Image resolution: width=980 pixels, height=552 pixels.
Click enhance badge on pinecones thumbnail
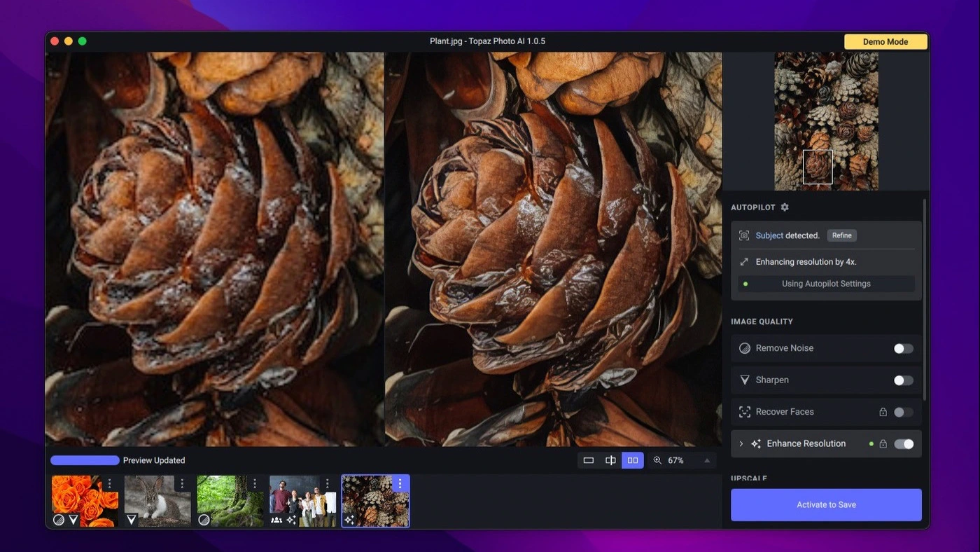[x=350, y=520]
